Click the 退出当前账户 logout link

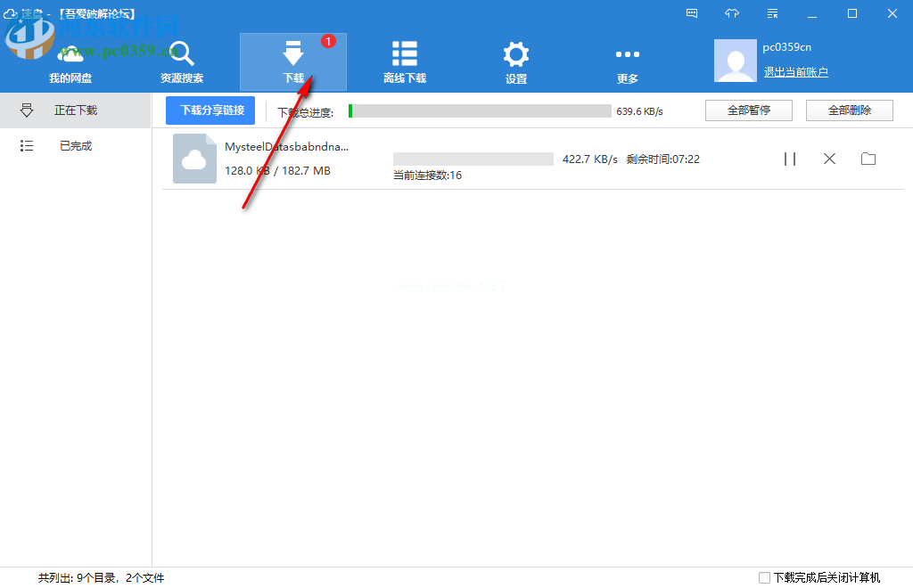(795, 72)
